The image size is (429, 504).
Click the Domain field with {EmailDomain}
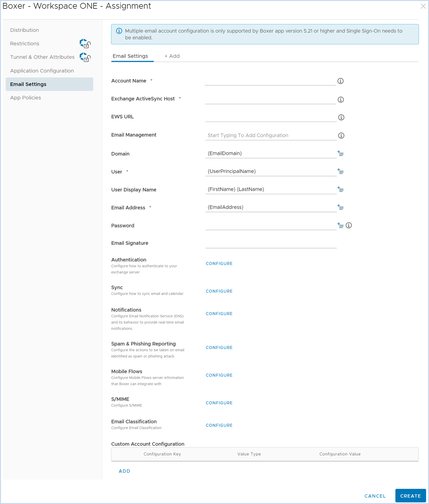(271, 153)
